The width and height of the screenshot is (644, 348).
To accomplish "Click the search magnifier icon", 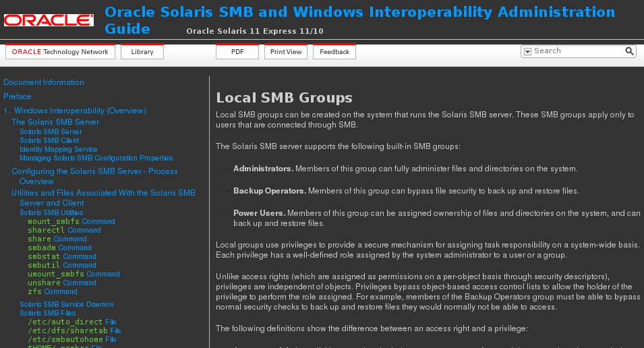I will 629,51.
